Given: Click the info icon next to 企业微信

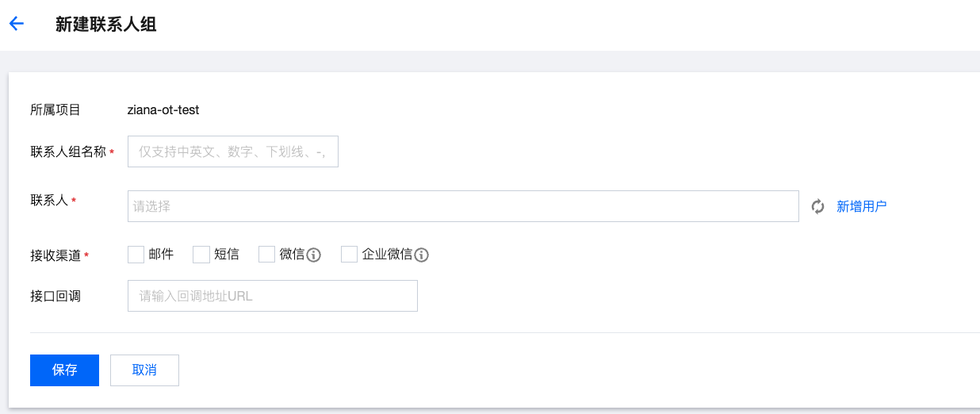Looking at the screenshot, I should [x=421, y=255].
